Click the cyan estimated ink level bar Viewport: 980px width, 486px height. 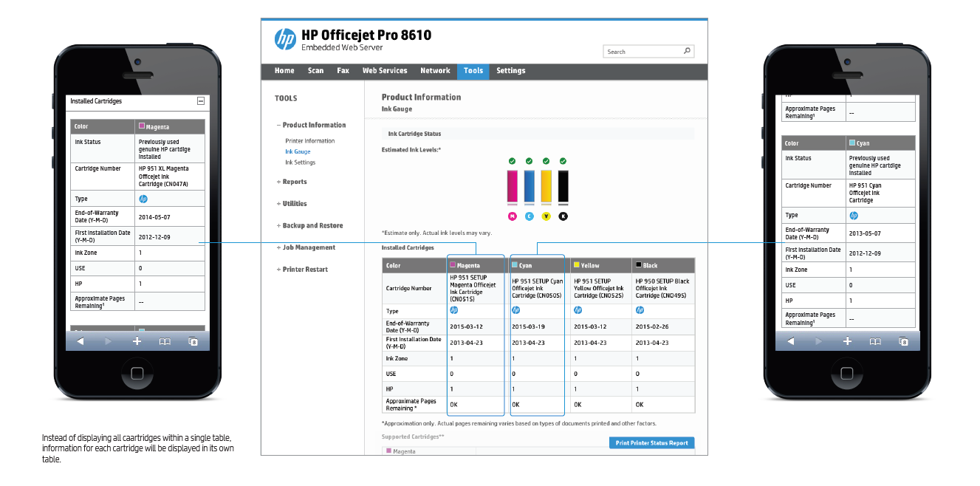(x=529, y=187)
